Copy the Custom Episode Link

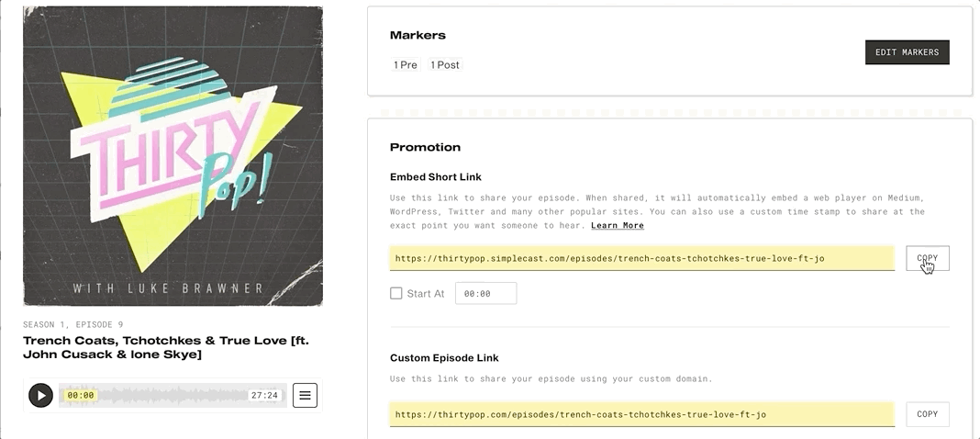[928, 414]
